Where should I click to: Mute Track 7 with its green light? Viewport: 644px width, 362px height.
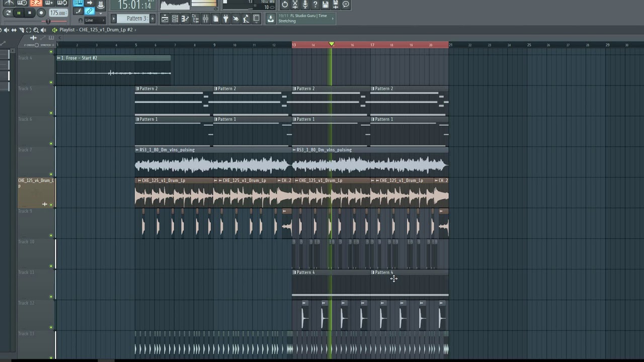pos(51,174)
